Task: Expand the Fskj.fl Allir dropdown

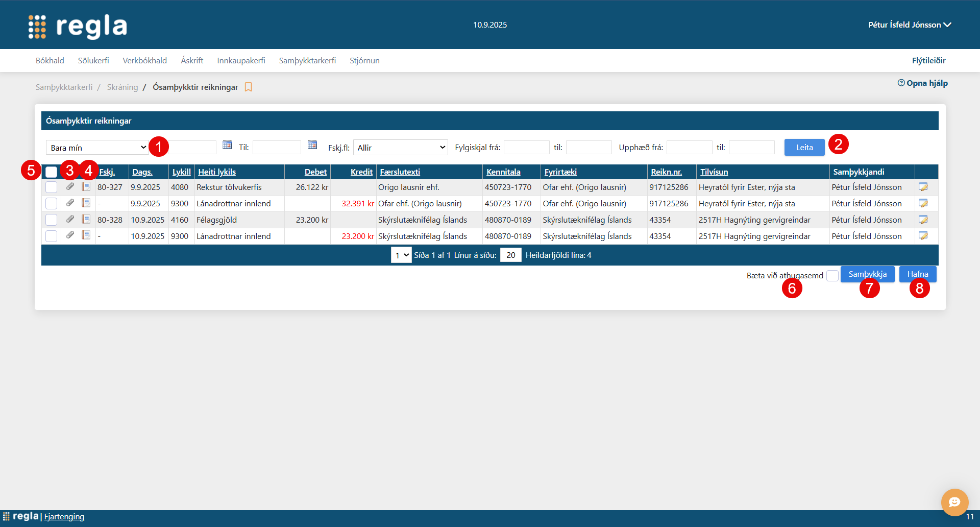Action: click(x=400, y=148)
